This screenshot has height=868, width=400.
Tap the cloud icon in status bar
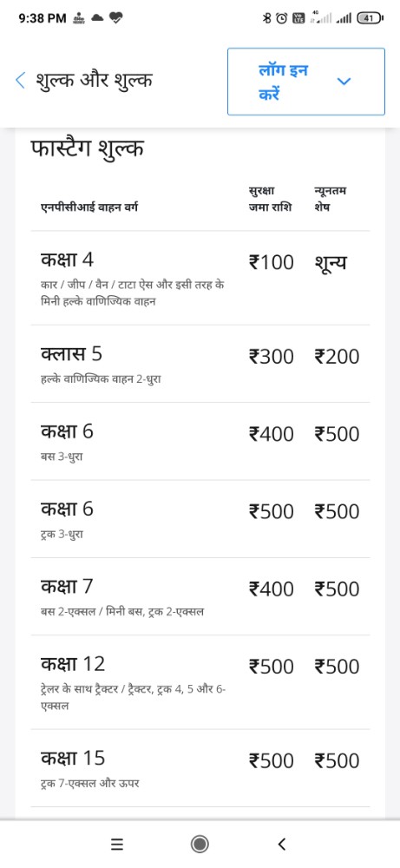coord(97,18)
